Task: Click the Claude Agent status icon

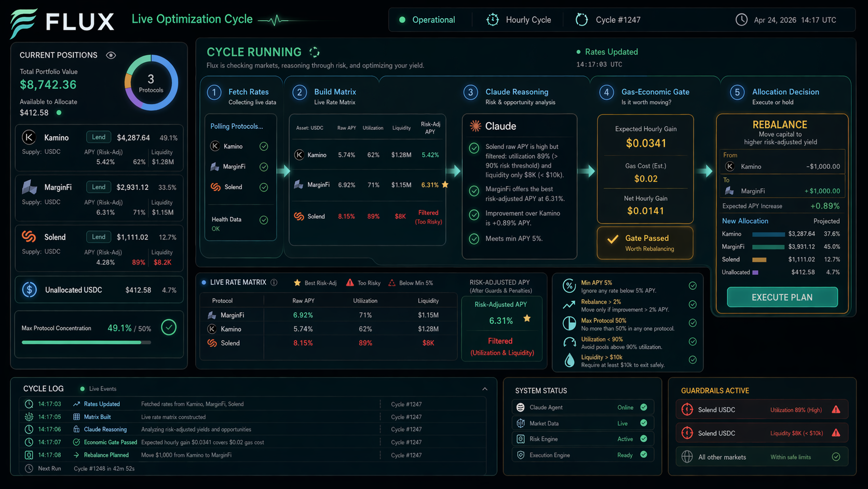Action: (x=520, y=407)
